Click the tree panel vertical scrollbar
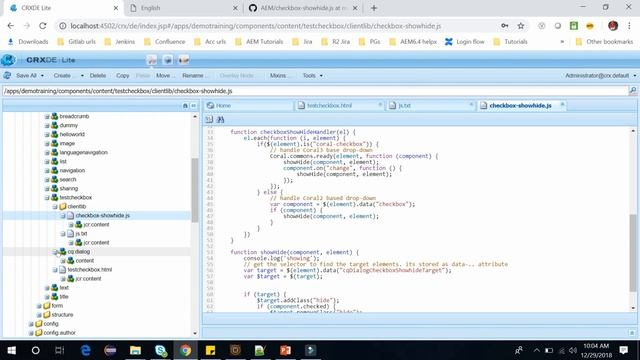Image resolution: width=640 pixels, height=360 pixels. tap(195, 190)
